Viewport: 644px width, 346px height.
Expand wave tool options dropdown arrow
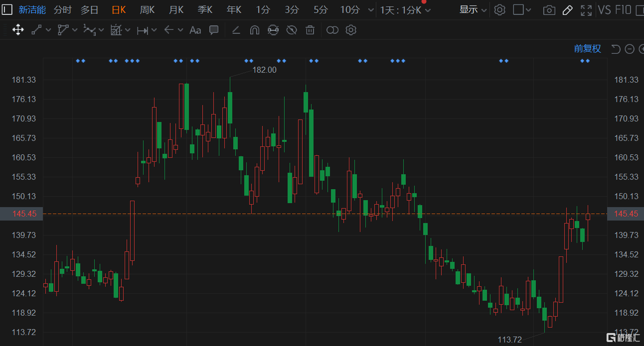pyautogui.click(x=101, y=30)
